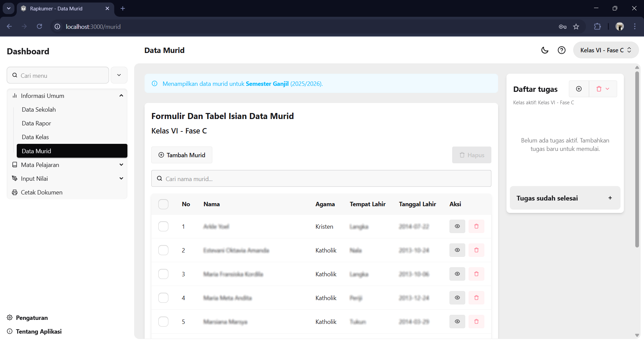Open help via question mark icon
This screenshot has width=644, height=342.
[x=561, y=50]
